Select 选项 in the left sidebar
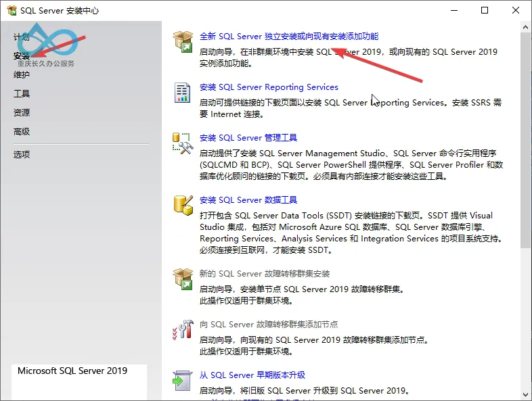 coord(22,155)
